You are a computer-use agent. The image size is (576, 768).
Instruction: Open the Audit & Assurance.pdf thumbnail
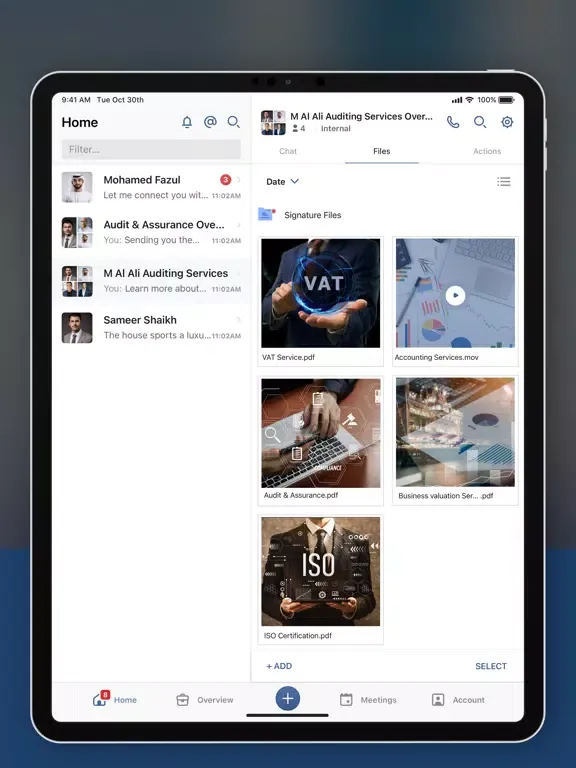tap(320, 433)
